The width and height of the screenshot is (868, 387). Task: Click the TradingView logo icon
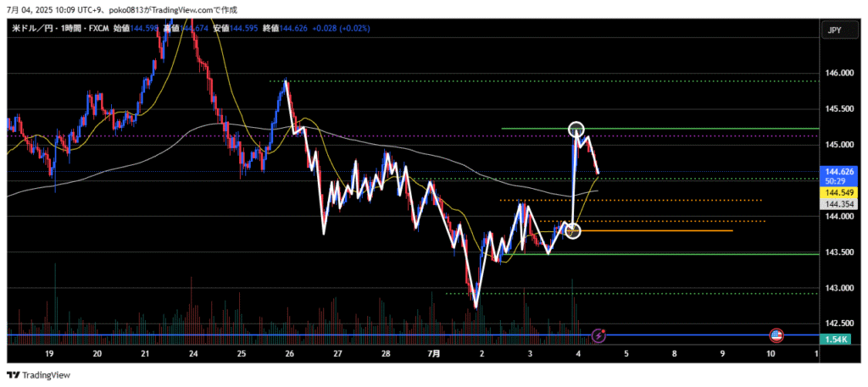pyautogui.click(x=14, y=375)
